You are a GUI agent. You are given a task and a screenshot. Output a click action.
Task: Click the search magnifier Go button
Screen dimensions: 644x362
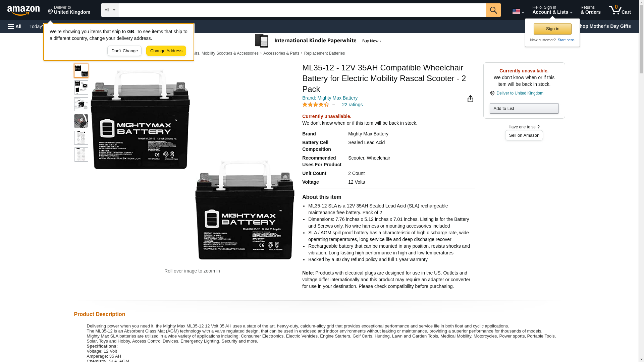(493, 10)
